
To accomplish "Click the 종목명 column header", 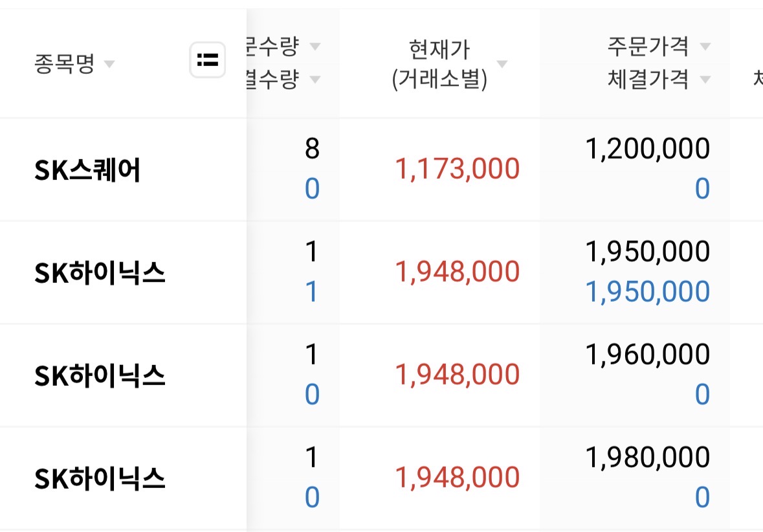I will click(x=64, y=64).
